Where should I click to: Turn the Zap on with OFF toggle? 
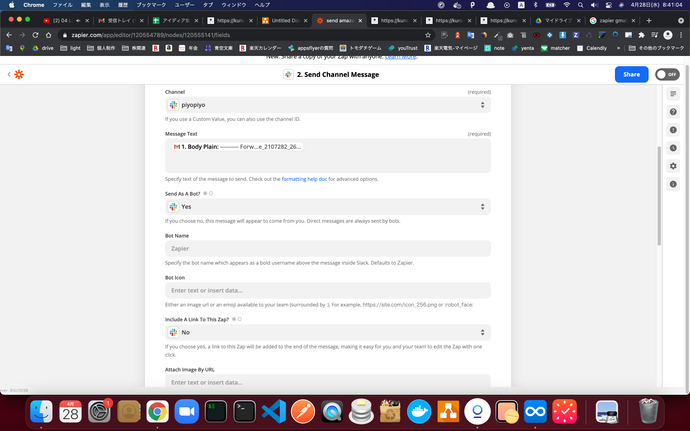point(667,74)
